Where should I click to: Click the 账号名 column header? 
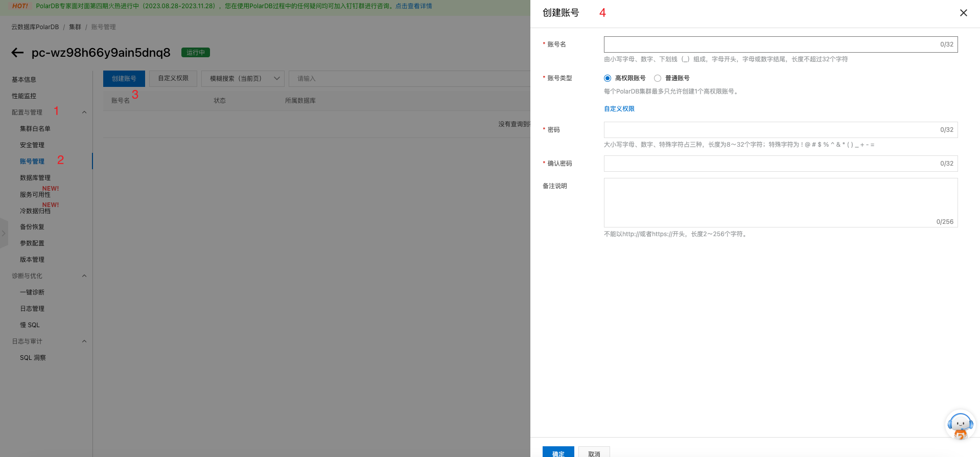121,101
